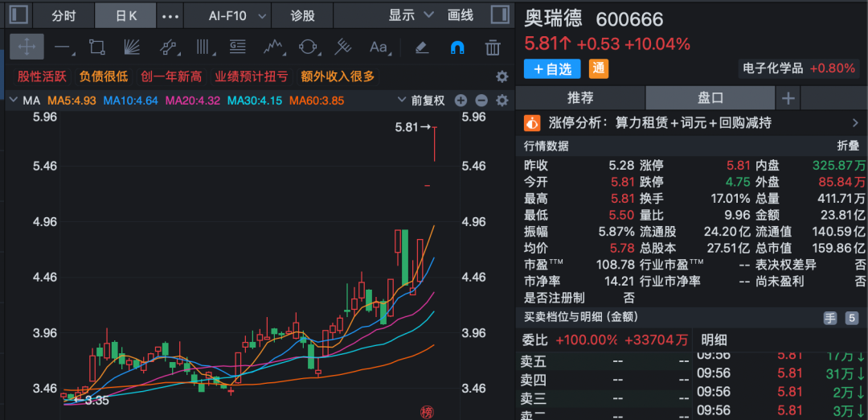Viewport: 868px width, 420px height.
Task: Click the MA5:4.93 indicator label
Action: tap(72, 101)
